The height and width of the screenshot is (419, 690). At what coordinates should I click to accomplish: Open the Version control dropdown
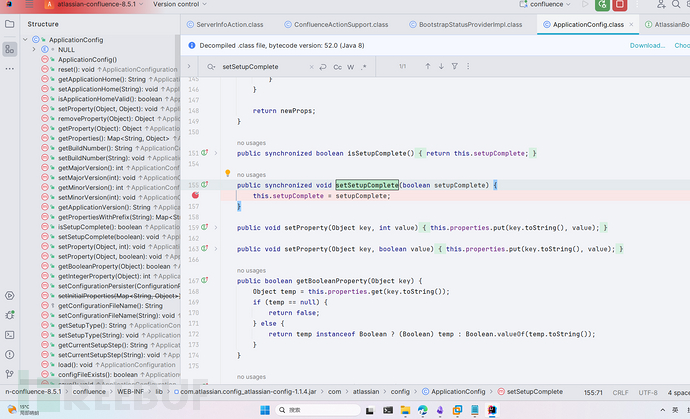(180, 4)
